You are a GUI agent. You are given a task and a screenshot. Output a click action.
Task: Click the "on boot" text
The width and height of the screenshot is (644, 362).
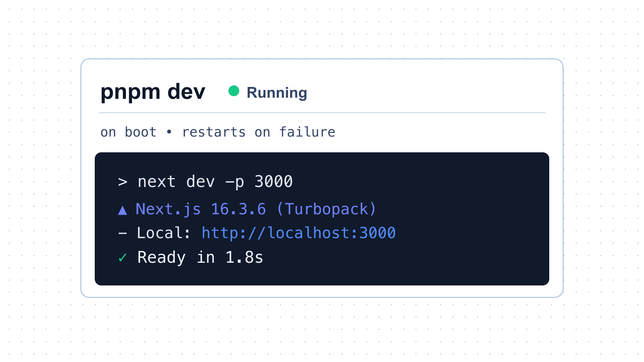[128, 132]
